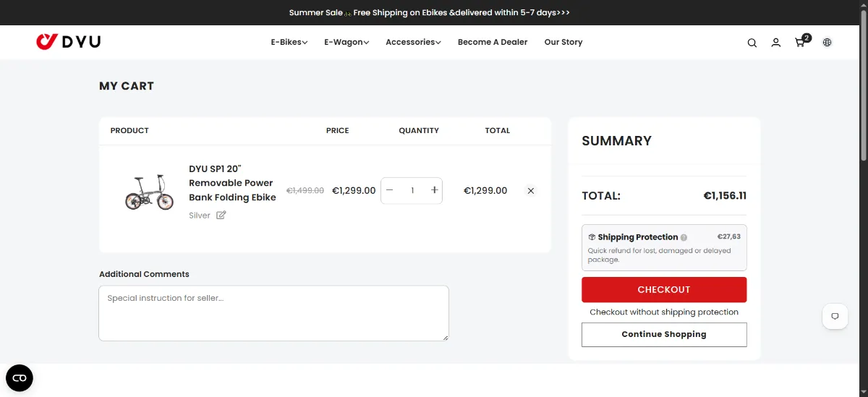The width and height of the screenshot is (868, 397).
Task: Click the struck-through €1,499.00 price
Action: [x=305, y=191]
